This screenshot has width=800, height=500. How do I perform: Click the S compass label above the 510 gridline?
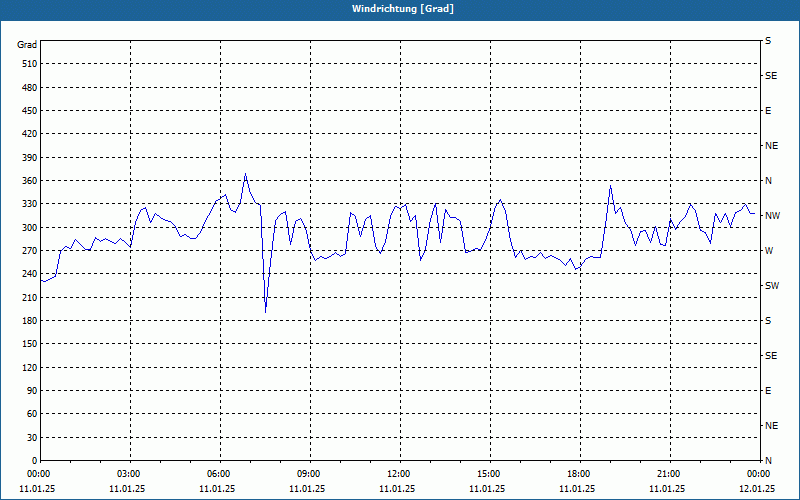tap(768, 41)
